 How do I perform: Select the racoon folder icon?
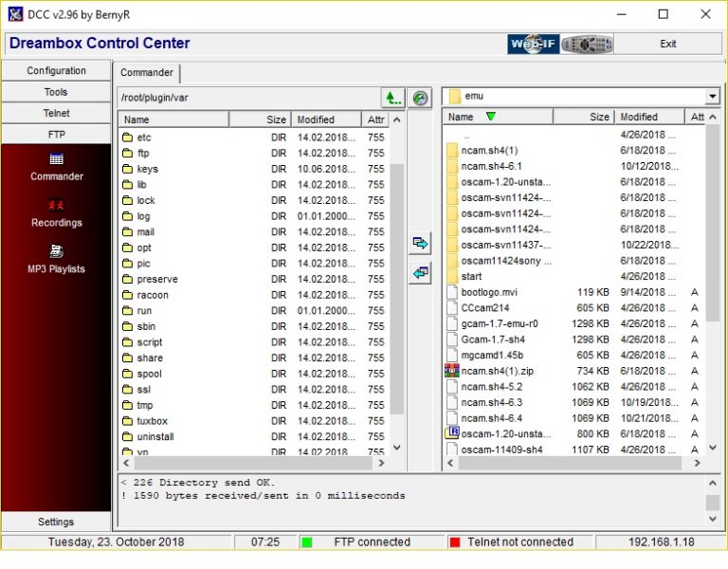point(127,295)
